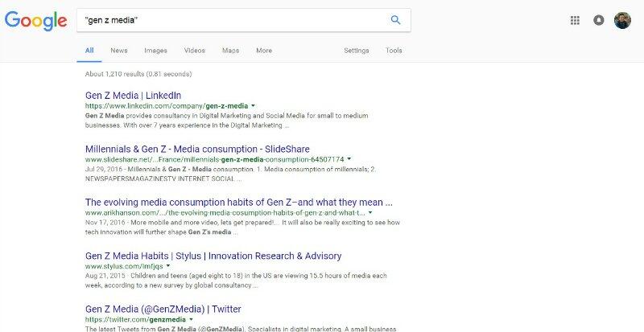Expand the arrow beside the arikhanson.com URL
Screen dimensions: 644x332
370,212
